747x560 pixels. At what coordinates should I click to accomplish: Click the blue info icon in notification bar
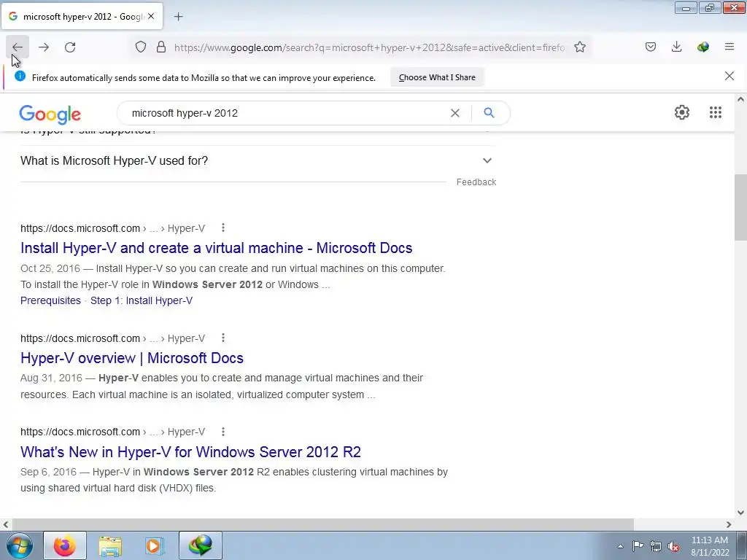(x=20, y=76)
